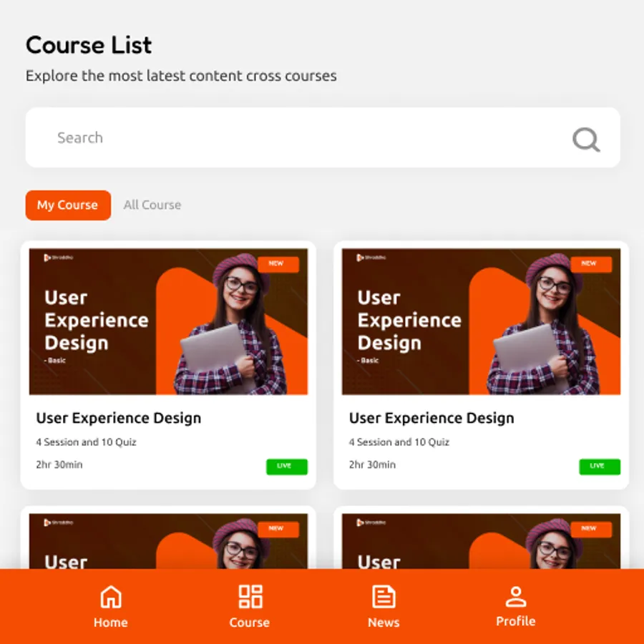Open the bottom-left partially visible course thumbnail
Image resolution: width=644 pixels, height=644 pixels.
point(168,542)
